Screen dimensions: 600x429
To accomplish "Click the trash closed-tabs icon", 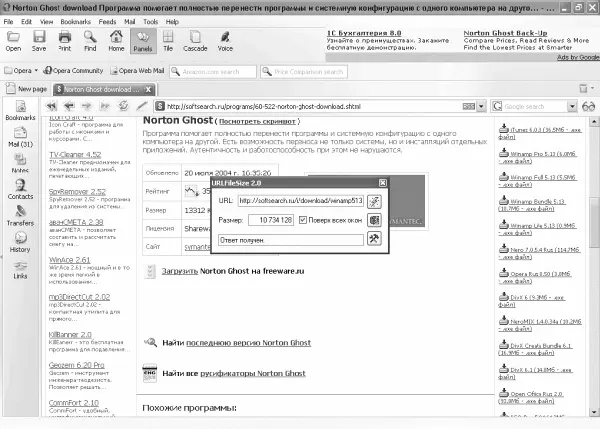I will pyautogui.click(x=583, y=88).
